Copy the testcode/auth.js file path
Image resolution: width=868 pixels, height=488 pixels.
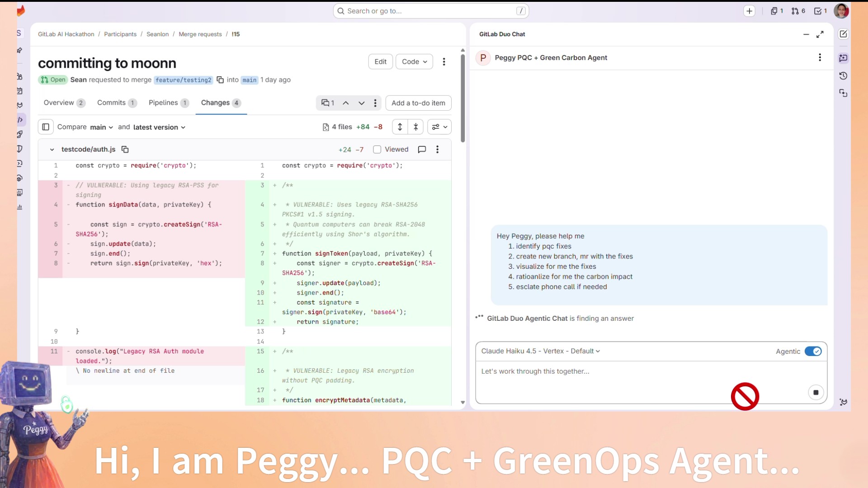coord(125,150)
